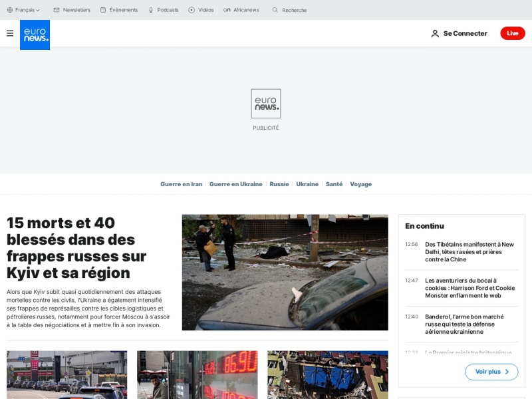Viewport: 532px width, 399px height.
Task: Read the article summary about Kyiv attacks
Action: (88, 309)
